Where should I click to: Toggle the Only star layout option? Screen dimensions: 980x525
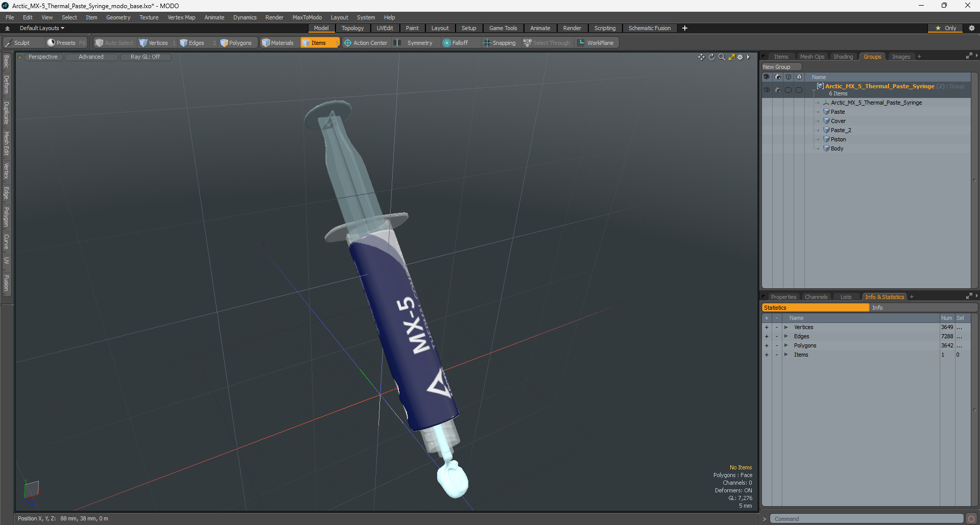(945, 28)
